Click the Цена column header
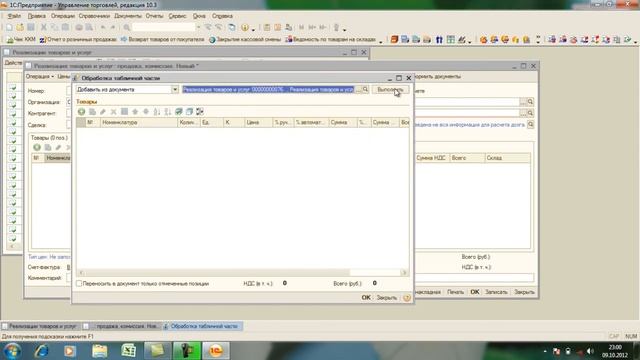640x360 pixels. pyautogui.click(x=258, y=122)
